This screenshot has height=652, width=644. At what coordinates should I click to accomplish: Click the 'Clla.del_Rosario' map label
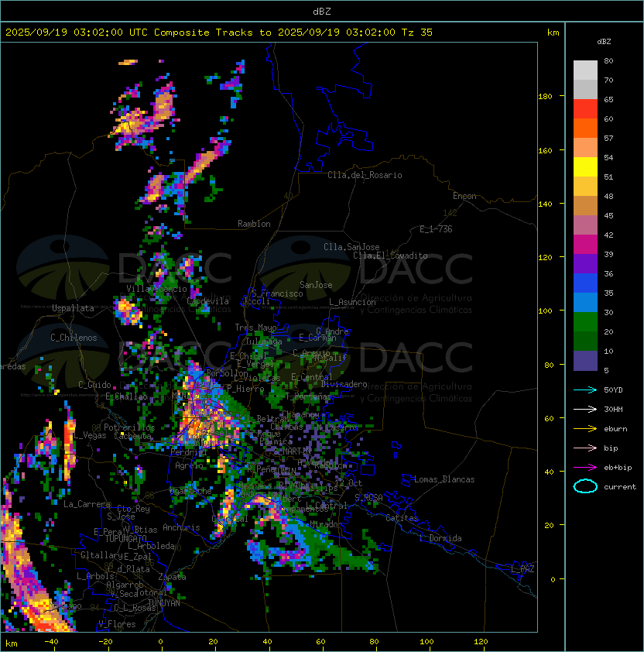tap(365, 175)
